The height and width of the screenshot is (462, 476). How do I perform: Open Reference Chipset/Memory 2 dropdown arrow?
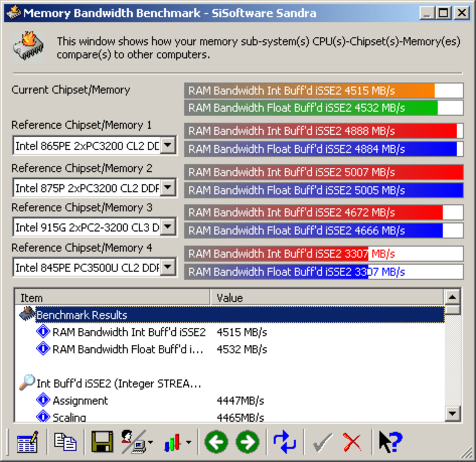pyautogui.click(x=168, y=187)
